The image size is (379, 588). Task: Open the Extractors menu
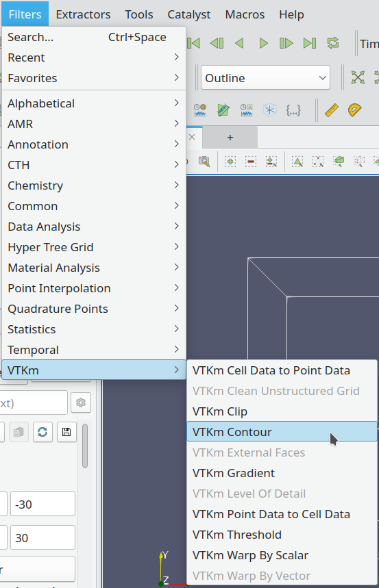[x=83, y=14]
